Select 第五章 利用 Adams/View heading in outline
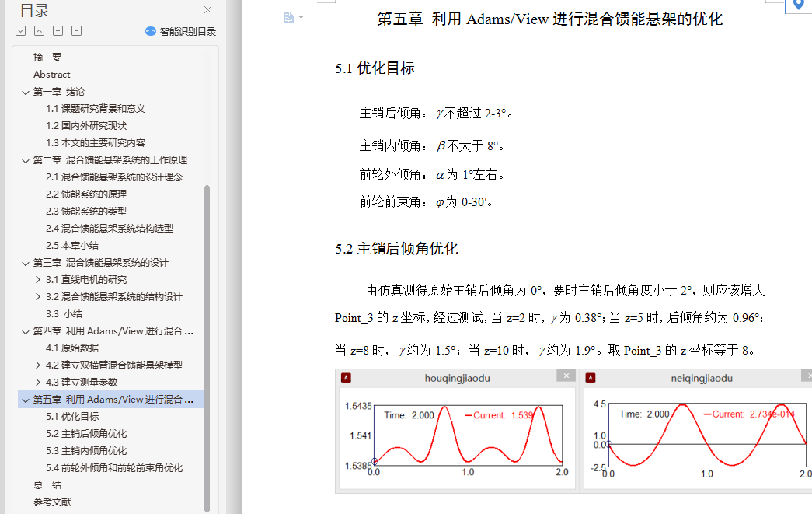The width and height of the screenshot is (812, 514). coord(113,400)
